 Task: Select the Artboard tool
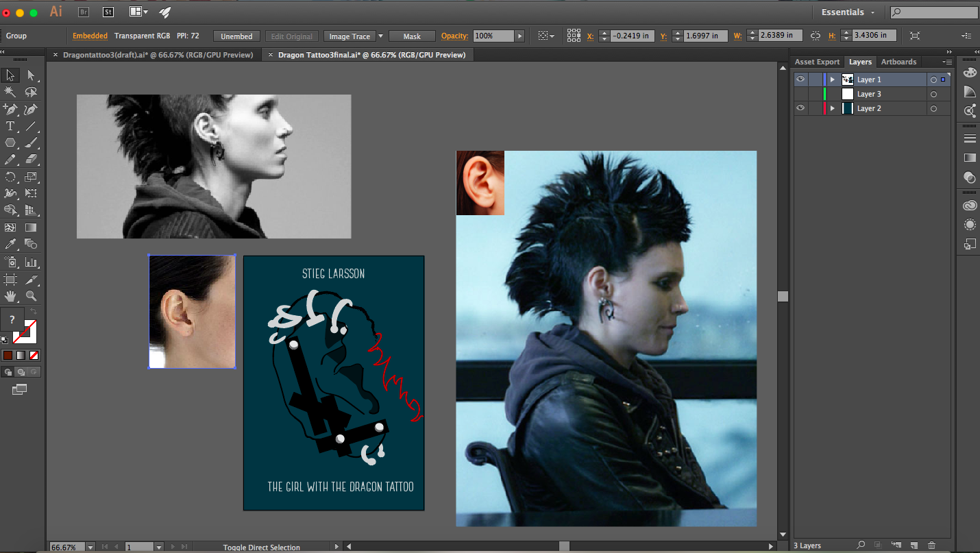pyautogui.click(x=10, y=279)
